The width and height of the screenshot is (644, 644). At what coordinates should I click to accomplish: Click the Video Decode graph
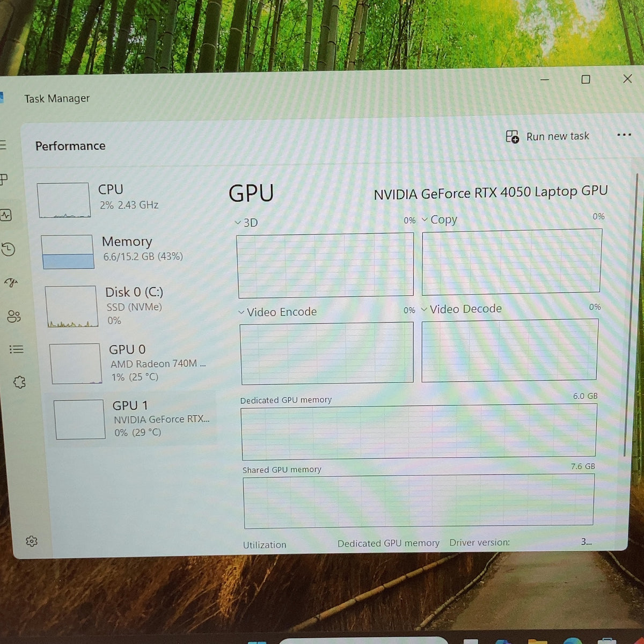click(510, 350)
